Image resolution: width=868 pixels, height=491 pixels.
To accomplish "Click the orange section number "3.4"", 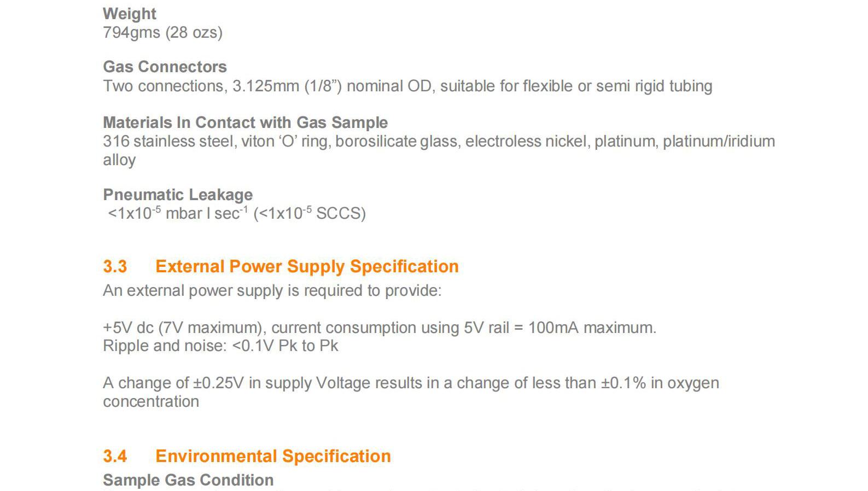I will (115, 457).
